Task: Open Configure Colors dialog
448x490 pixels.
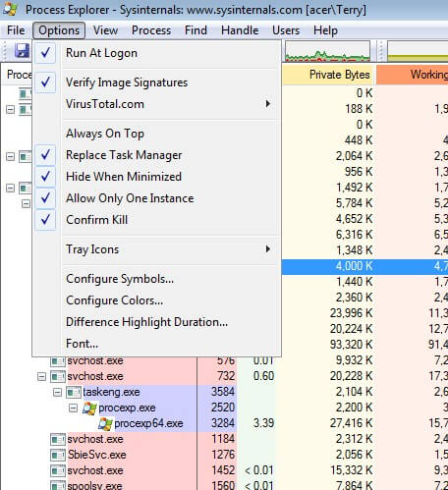Action: (156, 300)
